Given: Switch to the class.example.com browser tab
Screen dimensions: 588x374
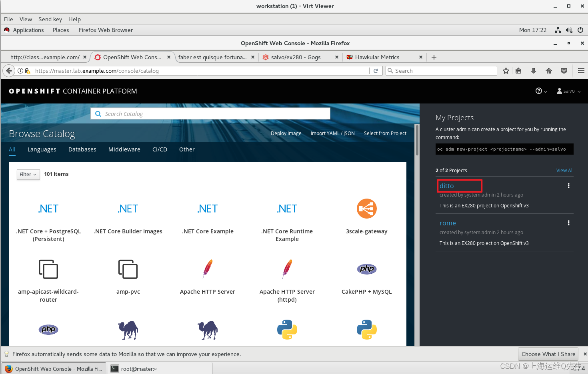Looking at the screenshot, I should pyautogui.click(x=45, y=57).
